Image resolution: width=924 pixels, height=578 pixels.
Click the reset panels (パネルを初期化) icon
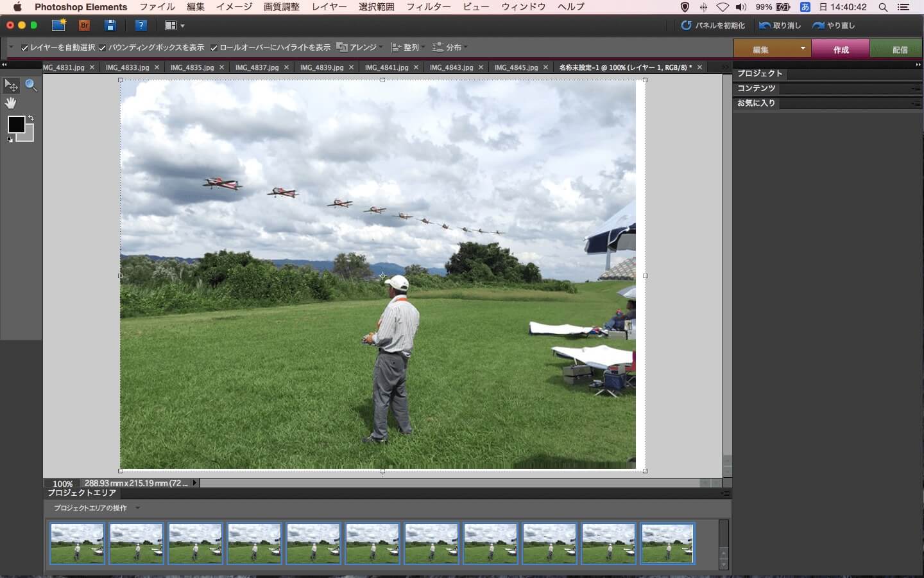pos(686,26)
